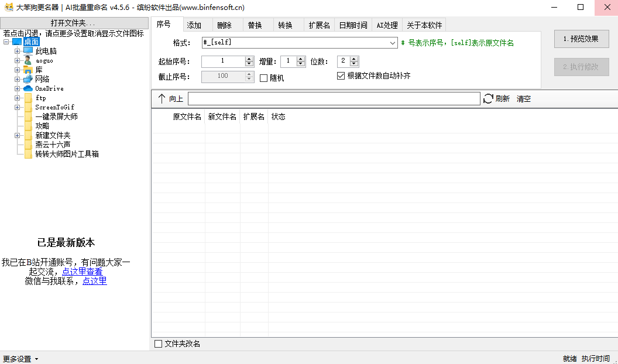The image size is (618, 364).
Task: Open the 更多设置 dropdown menu
Action: [20, 359]
